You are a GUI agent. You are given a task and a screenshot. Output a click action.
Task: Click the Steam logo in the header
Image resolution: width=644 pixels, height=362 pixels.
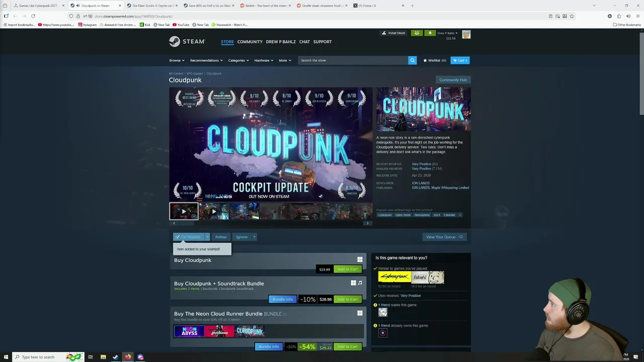click(187, 41)
